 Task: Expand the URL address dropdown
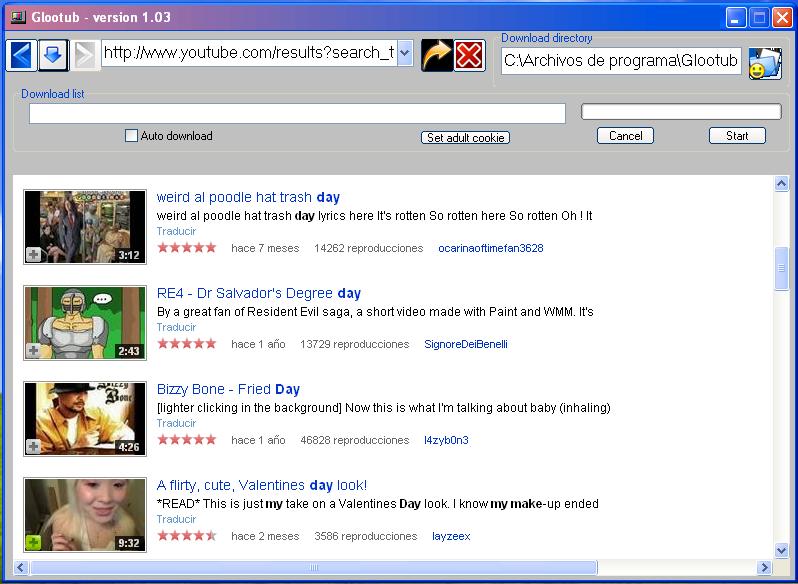[x=405, y=53]
